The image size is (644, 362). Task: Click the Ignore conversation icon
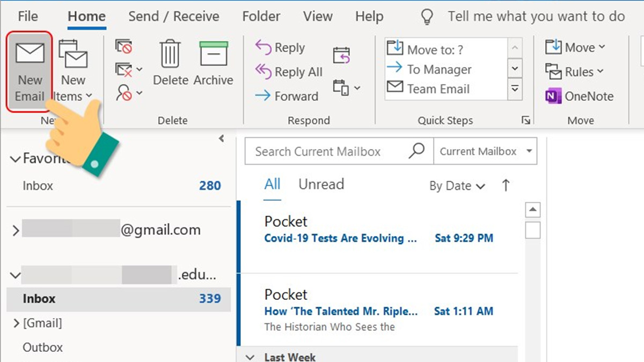click(x=124, y=47)
